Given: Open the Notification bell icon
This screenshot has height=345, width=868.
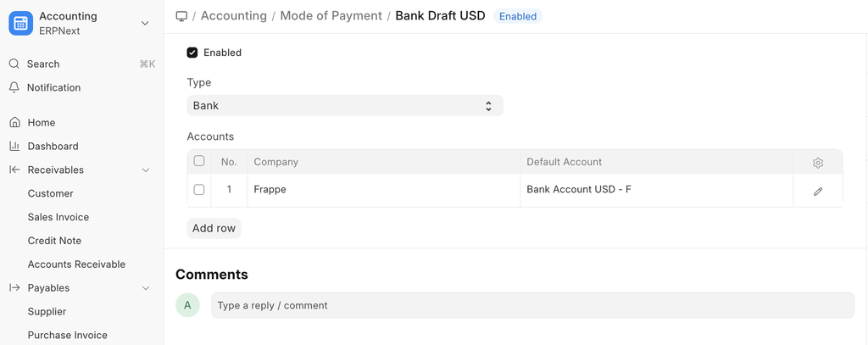Looking at the screenshot, I should (x=14, y=87).
